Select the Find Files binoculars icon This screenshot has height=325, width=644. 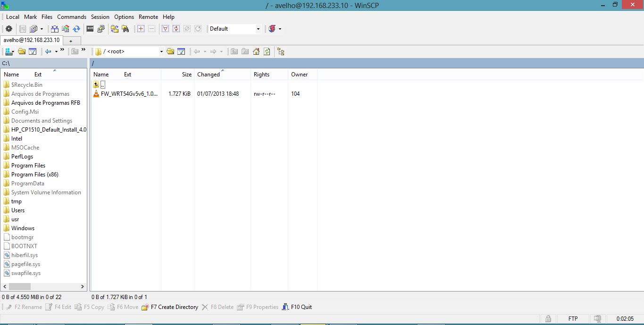point(125,28)
